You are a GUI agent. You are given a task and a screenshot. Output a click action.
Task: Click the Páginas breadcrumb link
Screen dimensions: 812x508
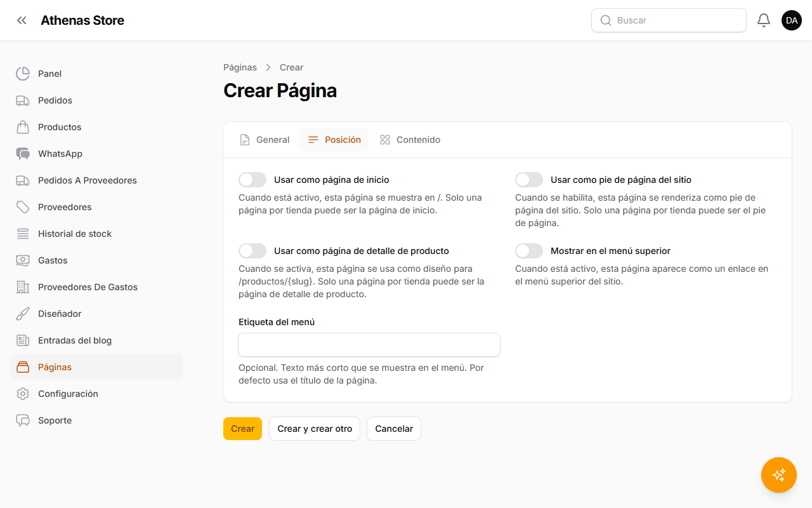click(x=240, y=67)
